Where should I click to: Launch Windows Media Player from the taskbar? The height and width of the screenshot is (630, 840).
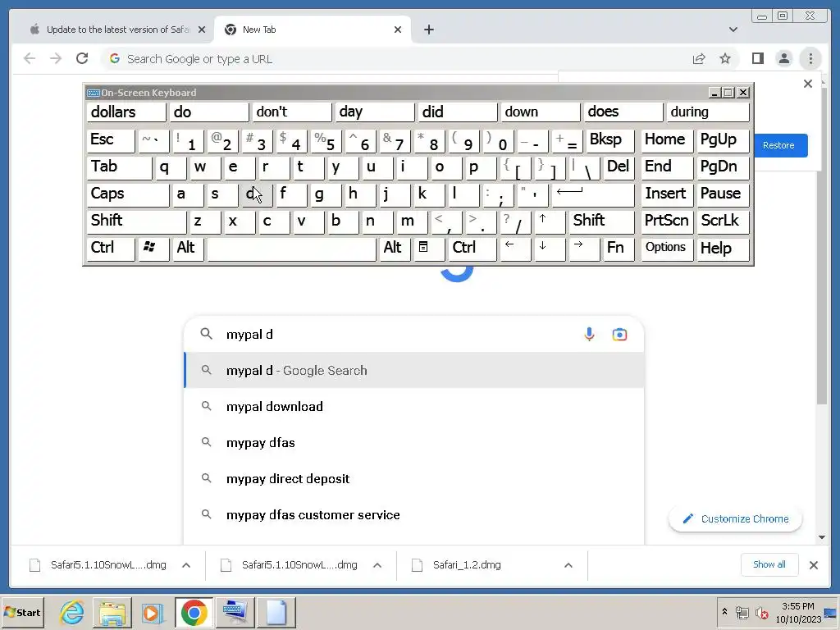pyautogui.click(x=152, y=612)
